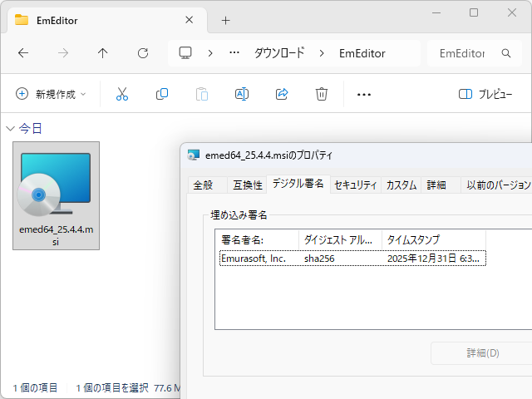The width and height of the screenshot is (532, 399).
Task: Click the 2025年12月31日 timestamp cell
Action: click(433, 259)
